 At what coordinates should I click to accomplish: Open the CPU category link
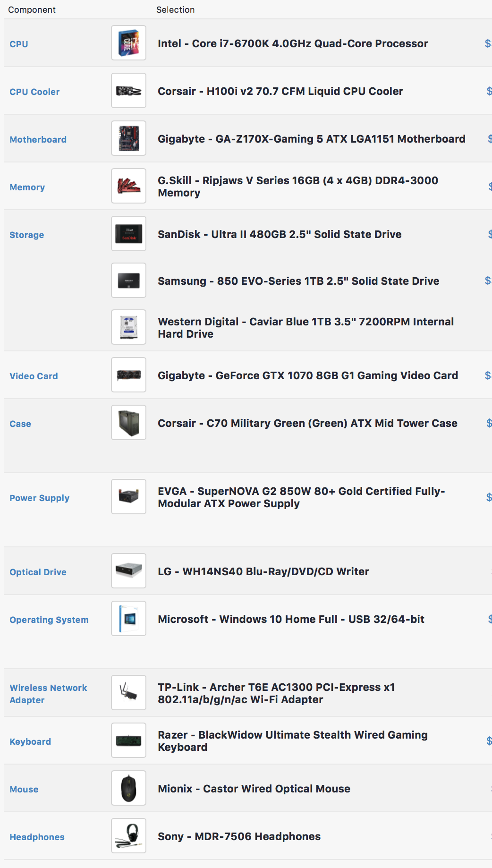[19, 44]
